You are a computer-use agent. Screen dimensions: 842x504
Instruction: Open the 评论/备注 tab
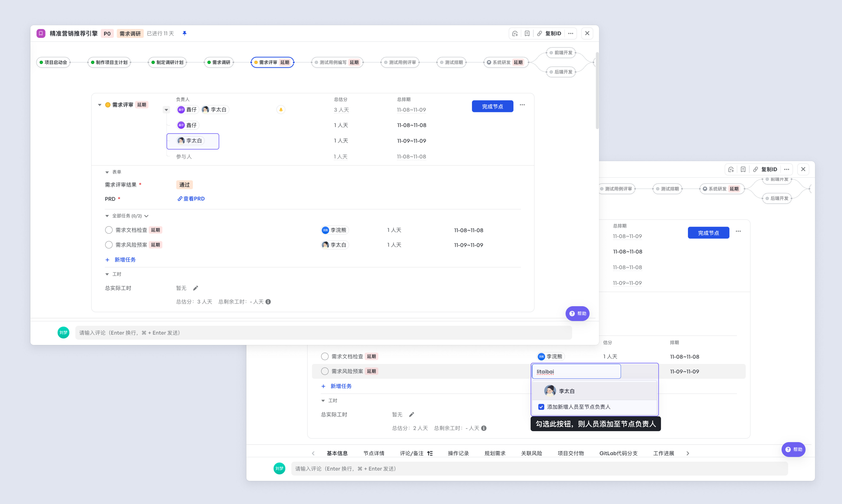tap(412, 453)
